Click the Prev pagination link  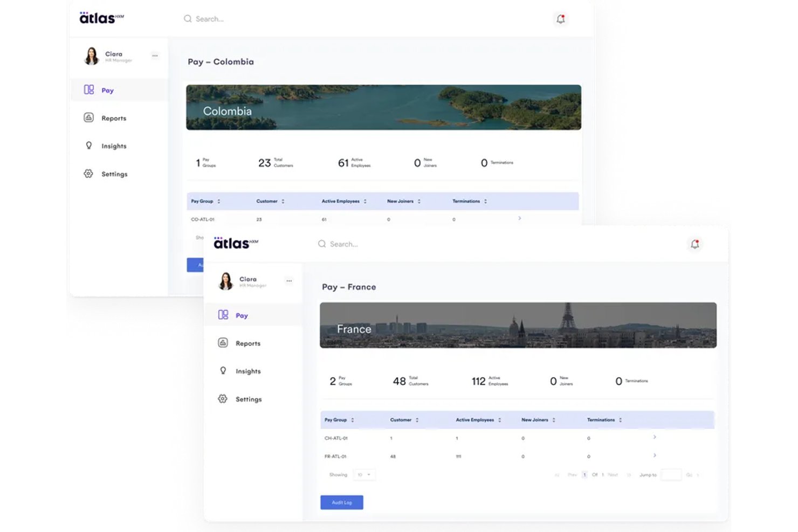[572, 475]
